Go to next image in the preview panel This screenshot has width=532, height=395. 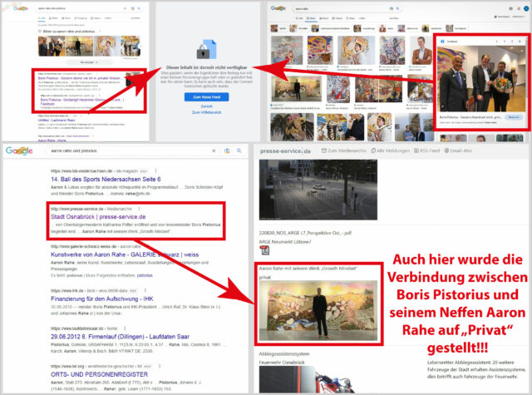pyautogui.click(x=505, y=42)
